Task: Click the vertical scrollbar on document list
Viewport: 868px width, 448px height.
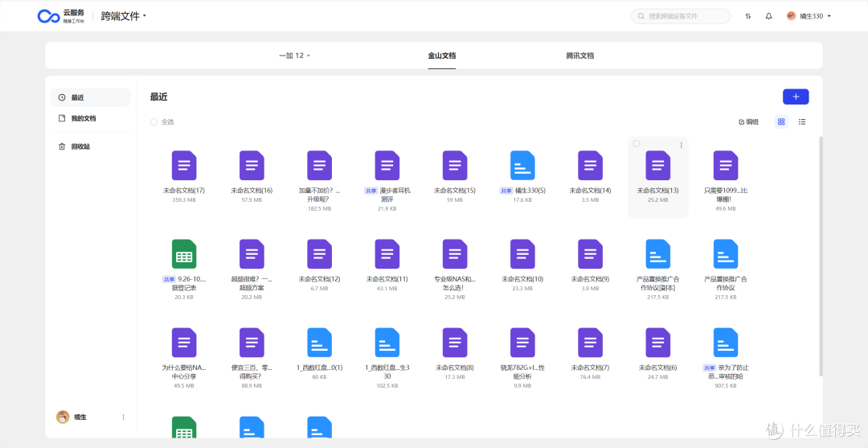Action: [x=821, y=257]
